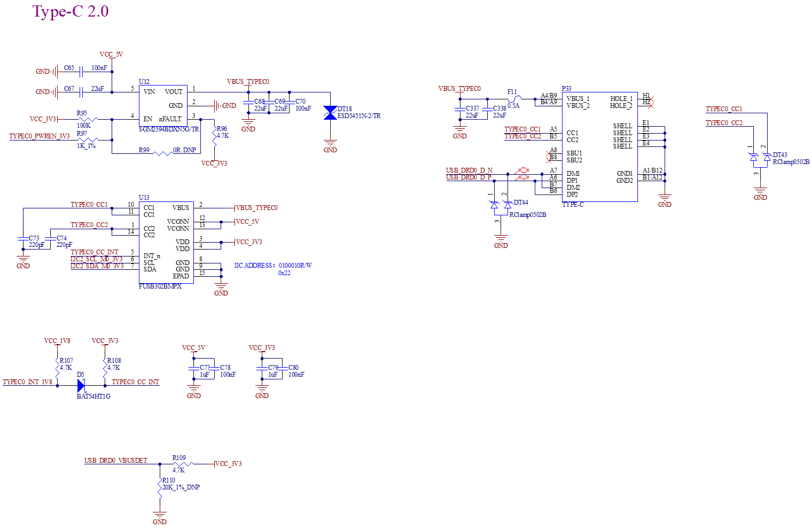Image resolution: width=812 pixels, height=529 pixels.
Task: Select the C65 100nF capacitor
Action: pyautogui.click(x=81, y=71)
